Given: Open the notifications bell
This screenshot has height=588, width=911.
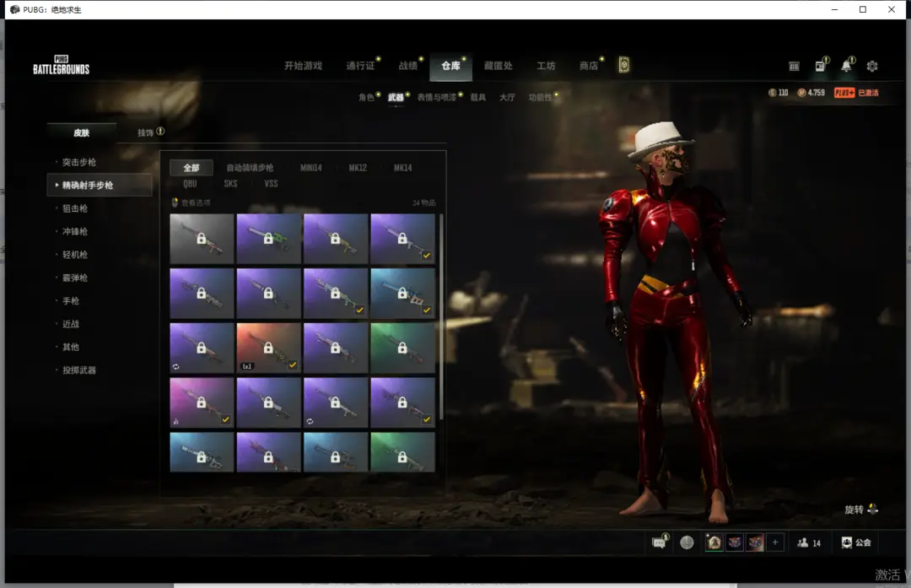Looking at the screenshot, I should coord(847,66).
